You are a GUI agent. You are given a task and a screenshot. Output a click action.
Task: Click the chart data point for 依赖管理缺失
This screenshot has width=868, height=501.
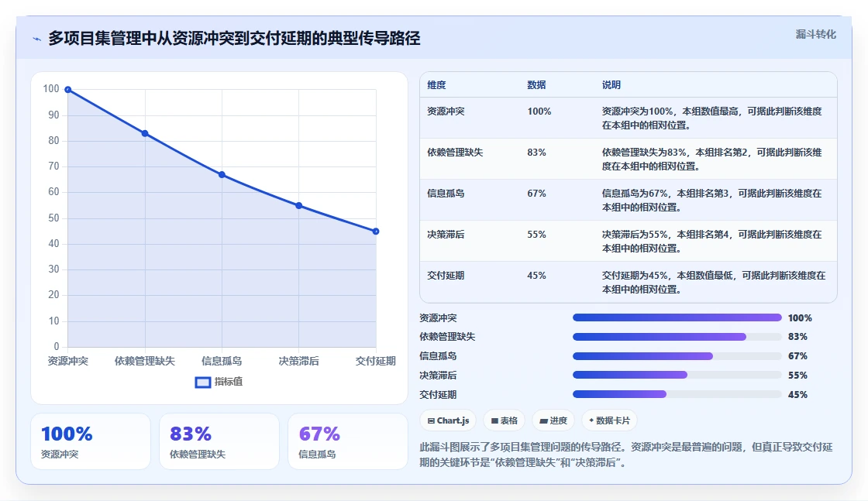[x=145, y=133]
